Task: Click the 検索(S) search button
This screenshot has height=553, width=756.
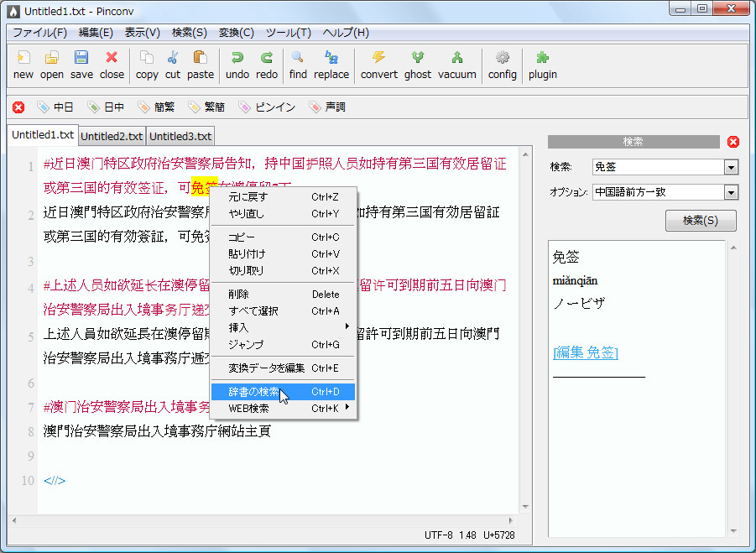Action: (701, 221)
